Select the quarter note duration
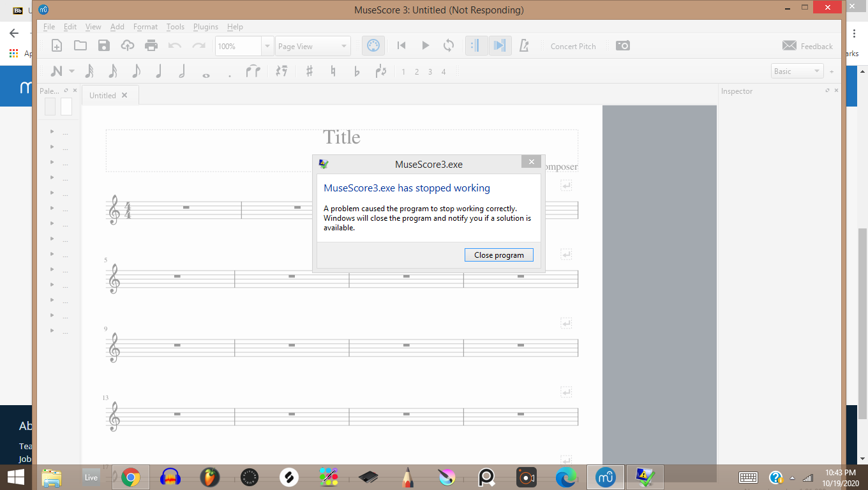 [x=159, y=71]
